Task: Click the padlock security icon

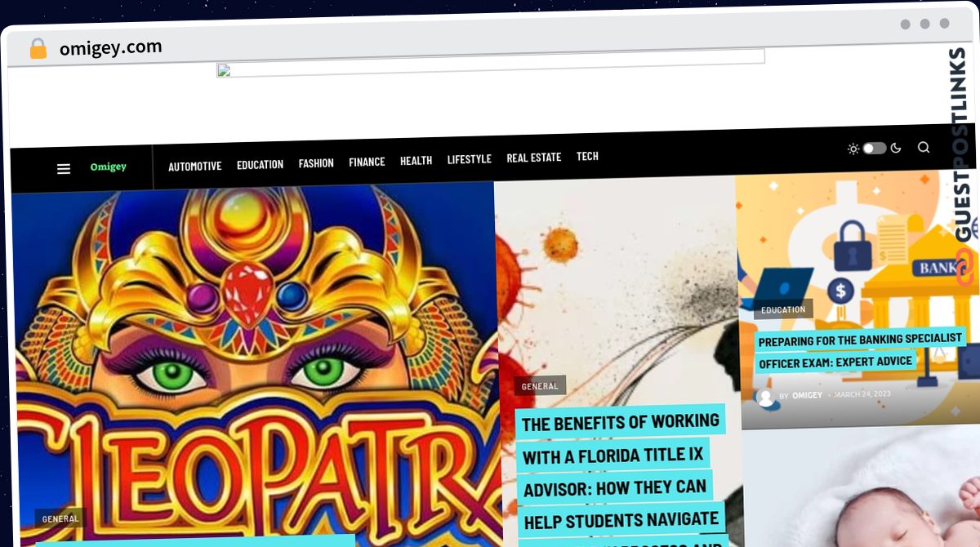Action: coord(38,49)
